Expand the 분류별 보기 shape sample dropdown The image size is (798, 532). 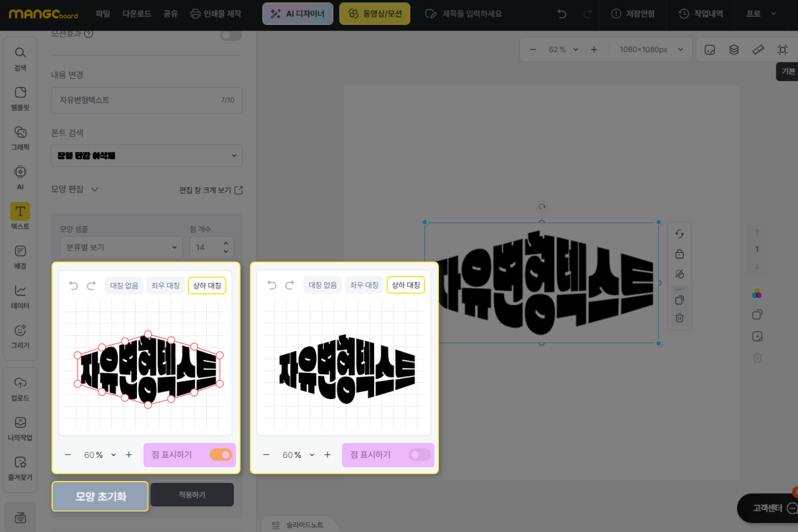pos(121,247)
